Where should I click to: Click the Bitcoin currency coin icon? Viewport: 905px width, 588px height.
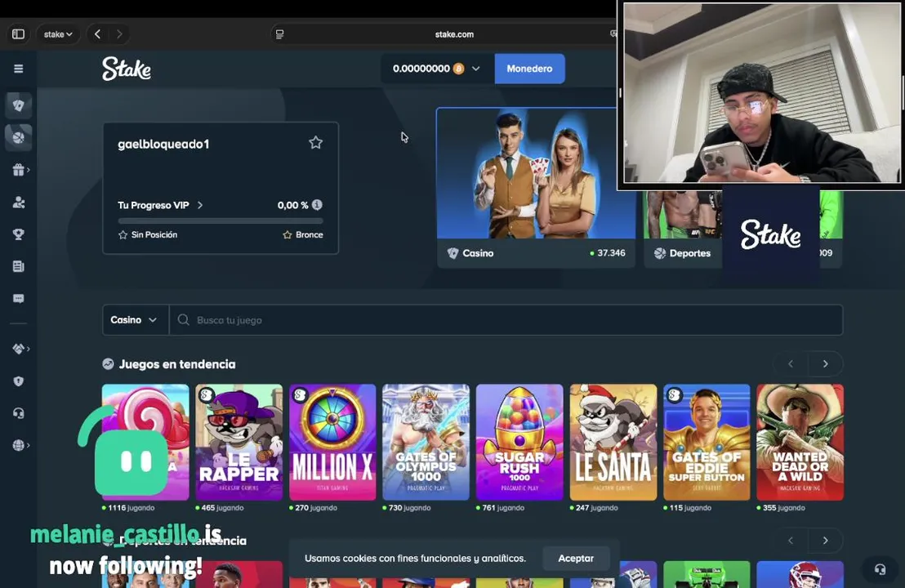pyautogui.click(x=458, y=69)
